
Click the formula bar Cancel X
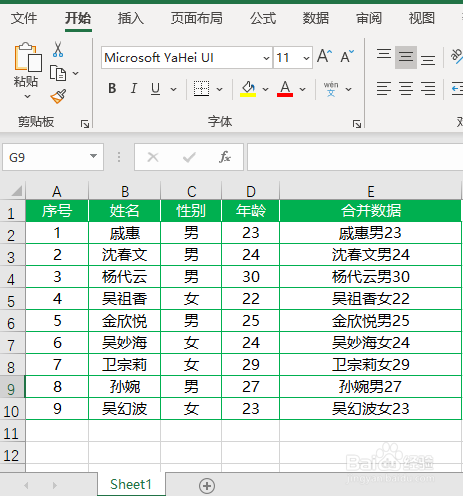coord(153,157)
